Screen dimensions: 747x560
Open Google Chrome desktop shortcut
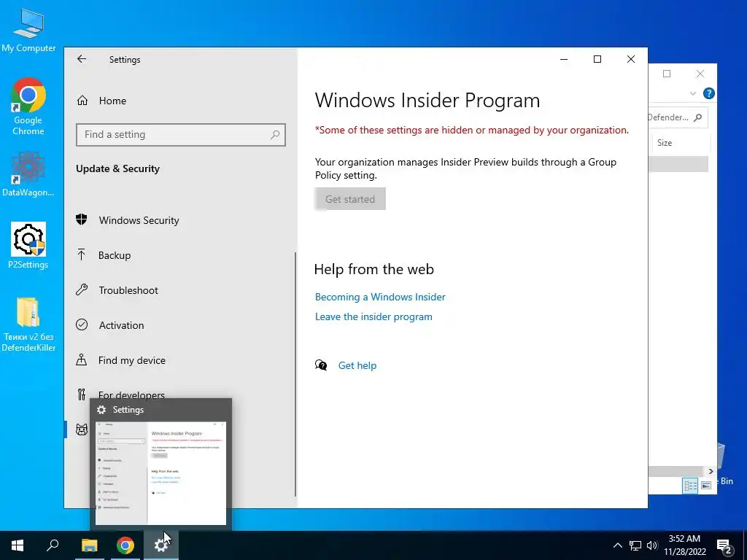pos(28,106)
